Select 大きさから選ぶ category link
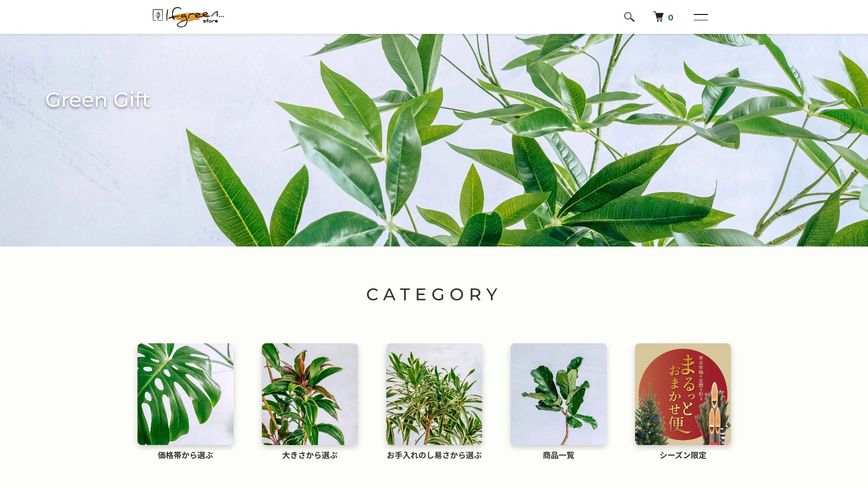This screenshot has height=488, width=868. [x=310, y=455]
